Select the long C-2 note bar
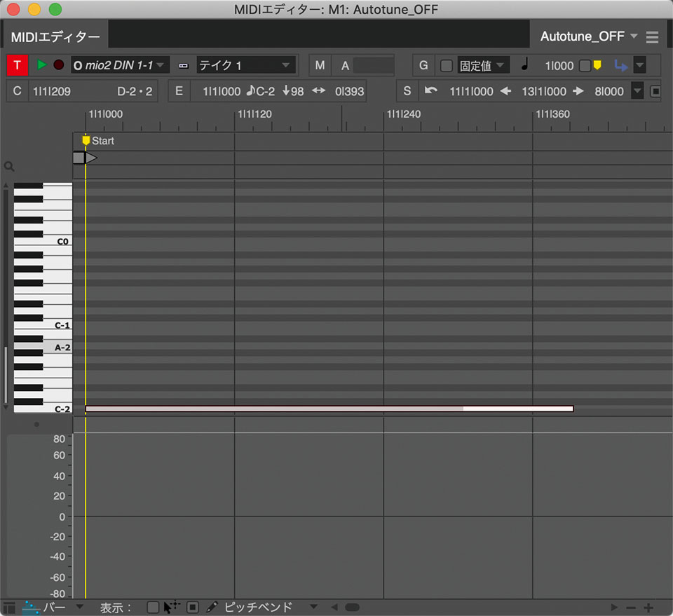 (329, 409)
